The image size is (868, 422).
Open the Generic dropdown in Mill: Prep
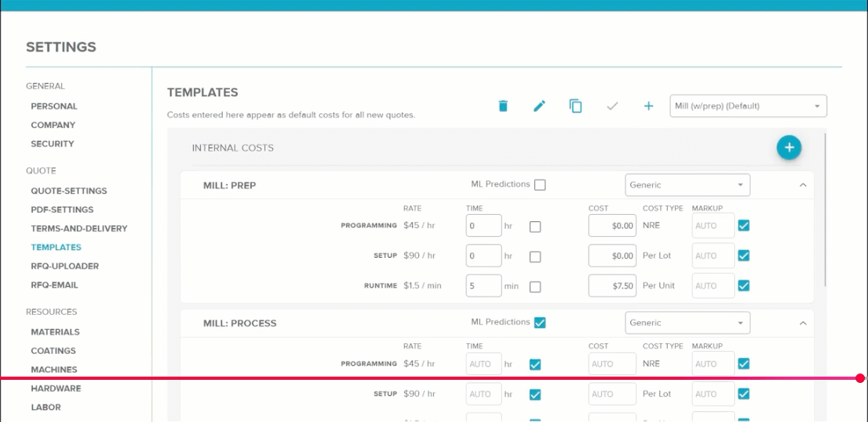pyautogui.click(x=687, y=185)
